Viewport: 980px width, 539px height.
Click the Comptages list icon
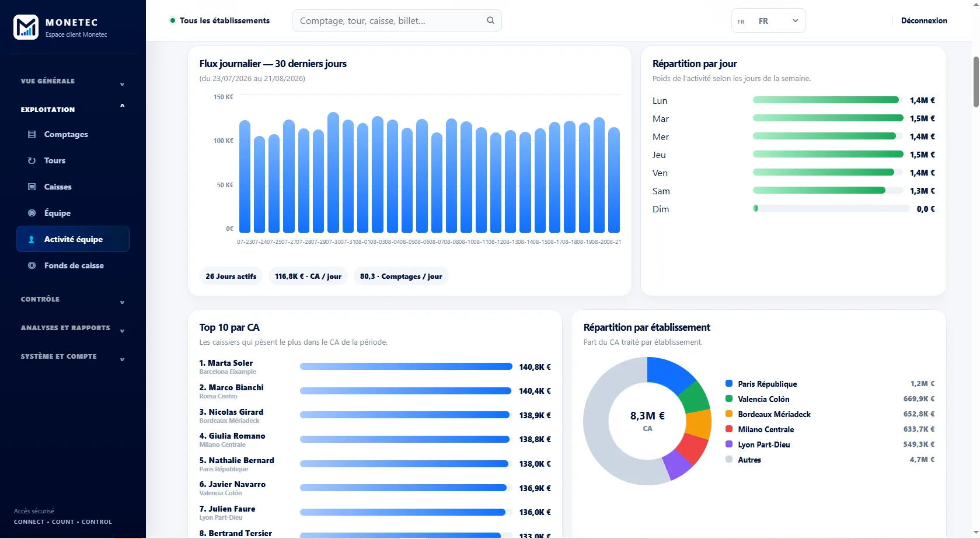pyautogui.click(x=32, y=134)
